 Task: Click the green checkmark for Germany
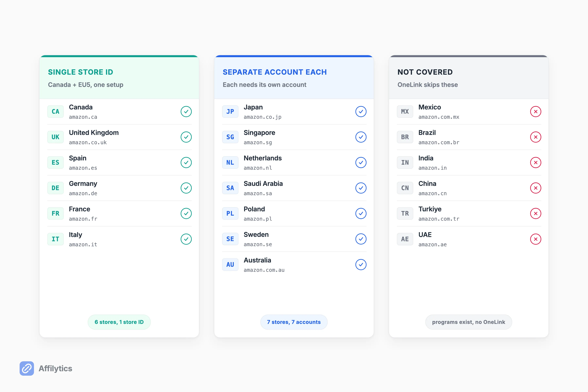(186, 188)
